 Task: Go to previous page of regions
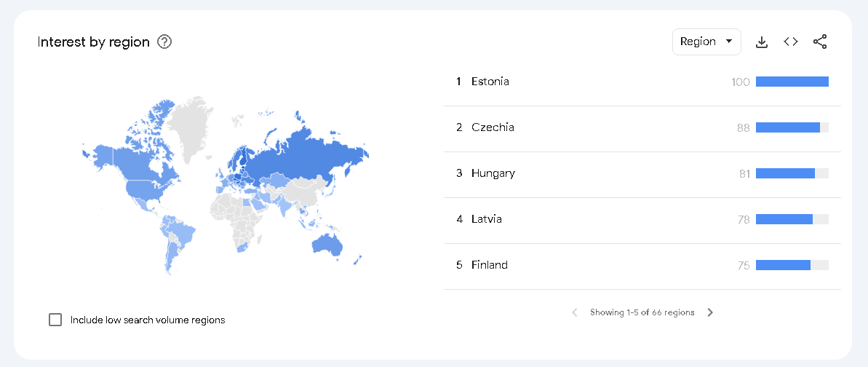575,312
